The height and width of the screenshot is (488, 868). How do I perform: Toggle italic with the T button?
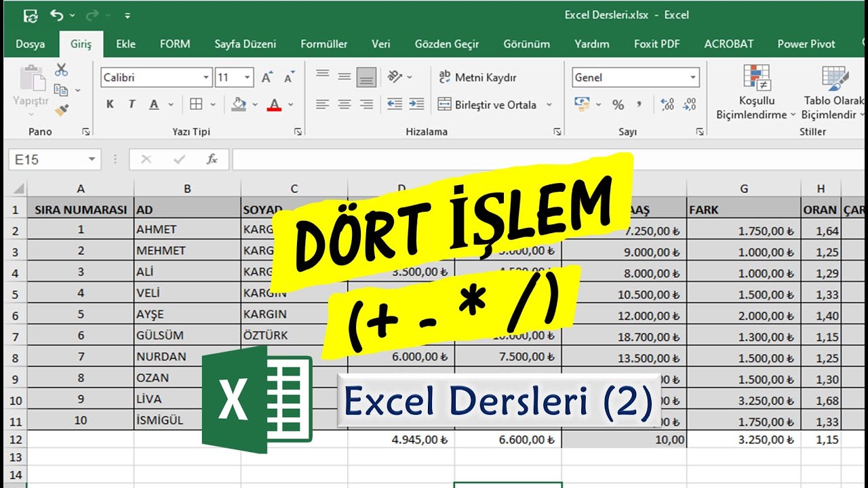click(x=132, y=104)
